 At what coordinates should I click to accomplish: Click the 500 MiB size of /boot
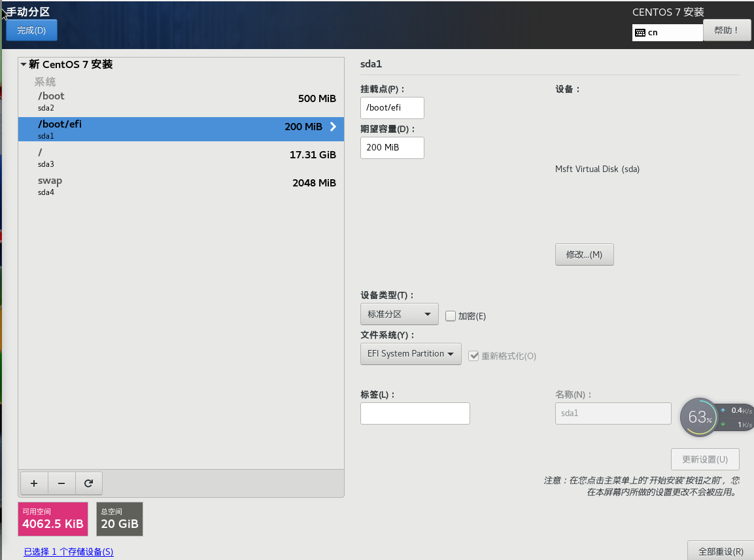click(317, 99)
